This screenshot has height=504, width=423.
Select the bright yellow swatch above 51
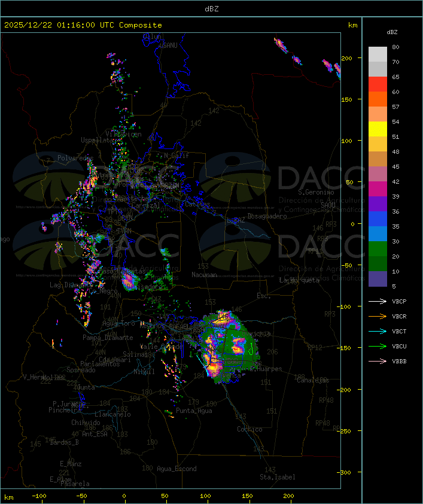point(378,129)
